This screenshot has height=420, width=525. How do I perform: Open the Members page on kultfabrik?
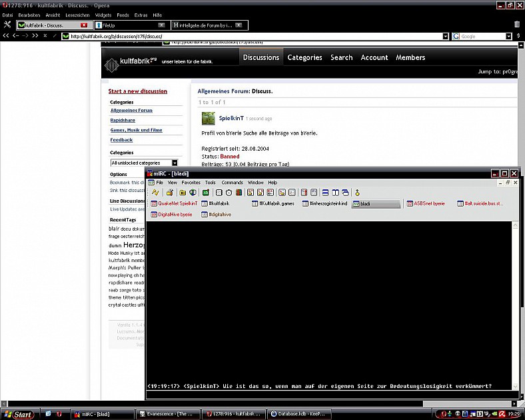click(x=410, y=57)
